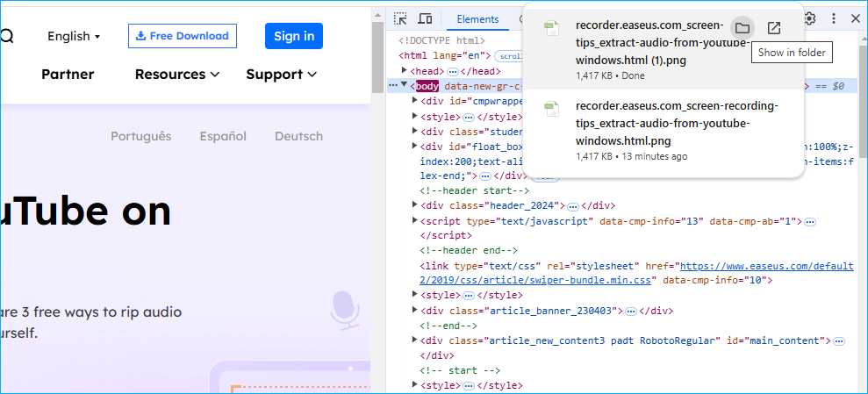The height and width of the screenshot is (394, 868).
Task: Expand the div id cmpwrapper node
Action: [415, 101]
